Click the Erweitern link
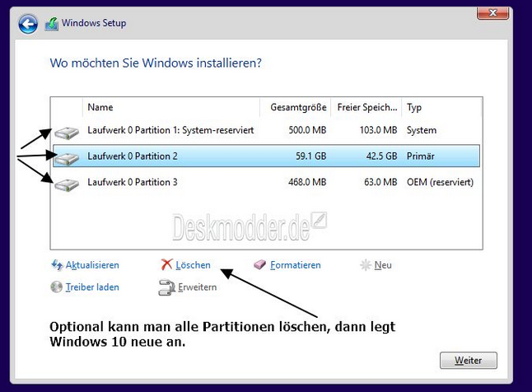532x392 pixels. click(198, 287)
